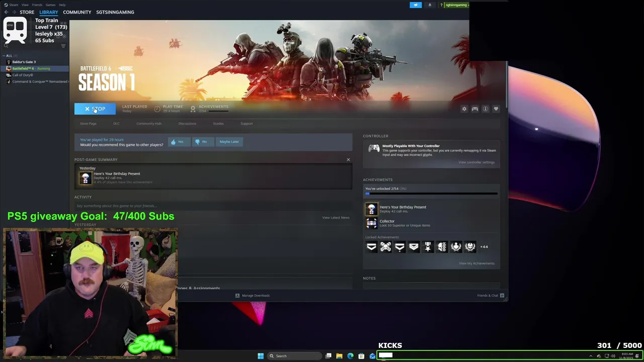Select Command & Conquer Remastered in library

(x=34, y=81)
